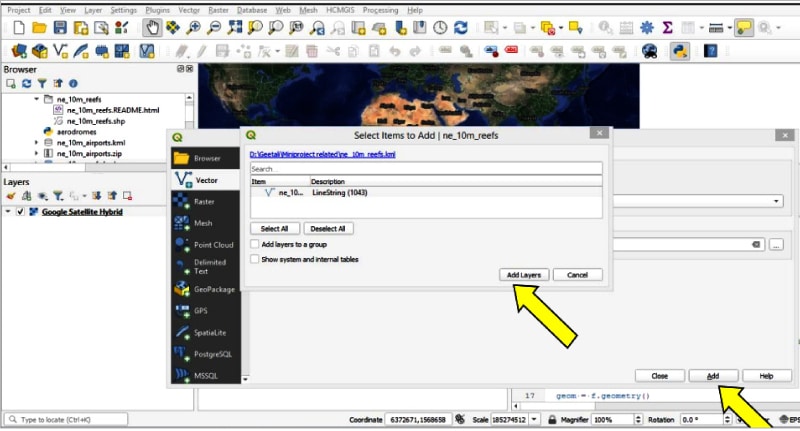Check Show system and internal tables

(x=254, y=259)
